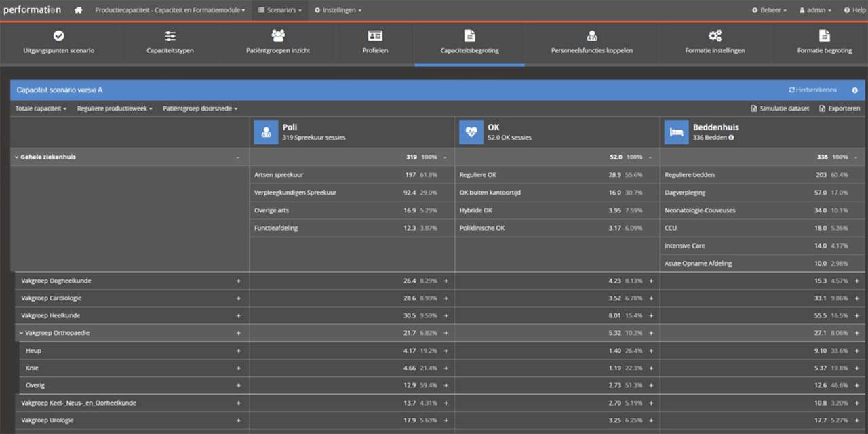Screen dimensions: 868x434
Task: Expand the Overig subgroup row
Action: coord(238,386)
